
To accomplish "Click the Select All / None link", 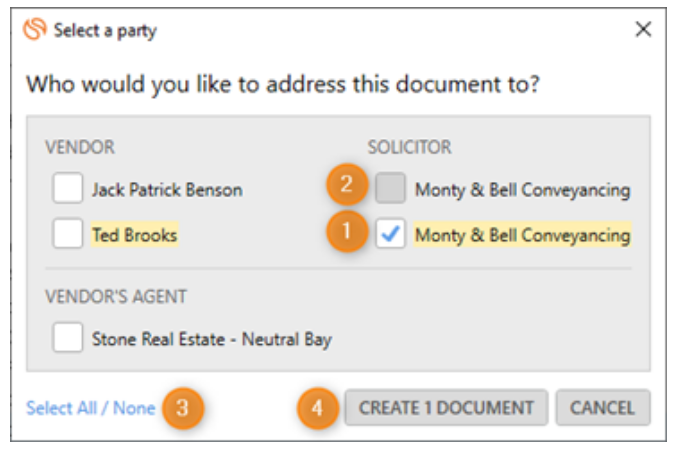I will (x=91, y=408).
